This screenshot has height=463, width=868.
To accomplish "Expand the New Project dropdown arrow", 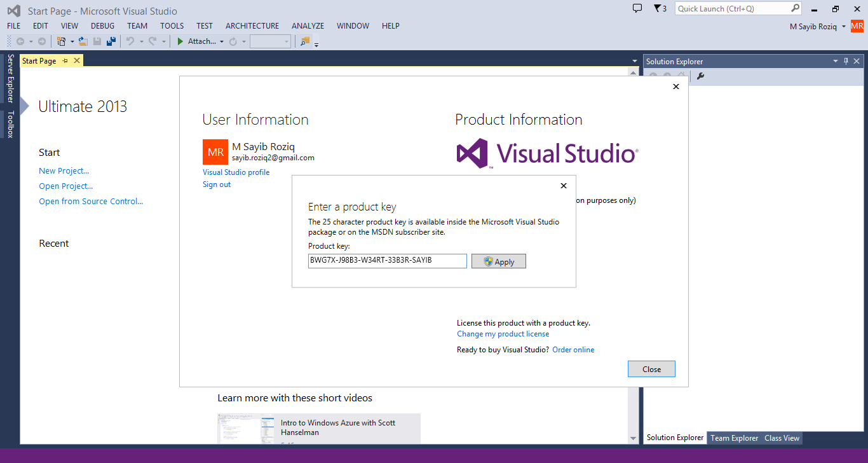I will click(72, 41).
